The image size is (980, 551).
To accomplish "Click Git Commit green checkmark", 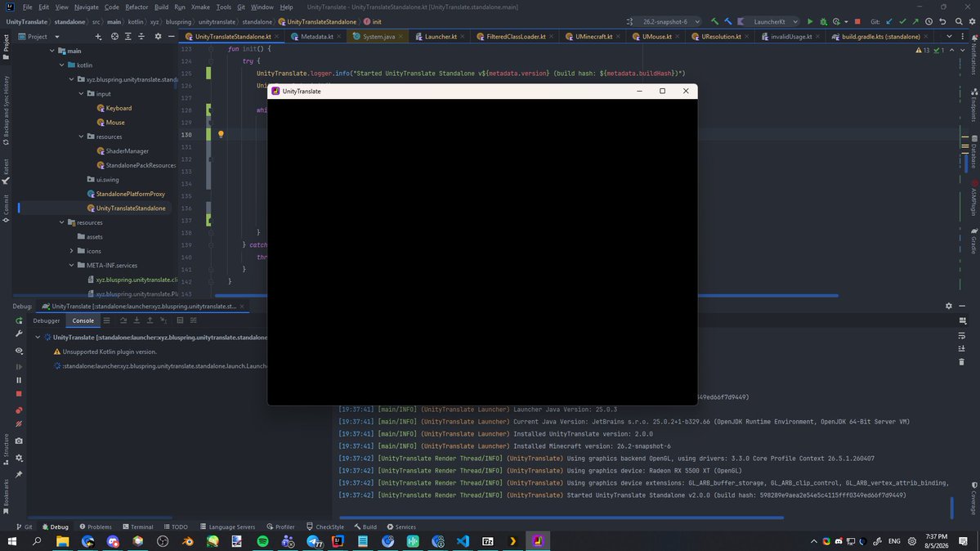I will pos(902,21).
